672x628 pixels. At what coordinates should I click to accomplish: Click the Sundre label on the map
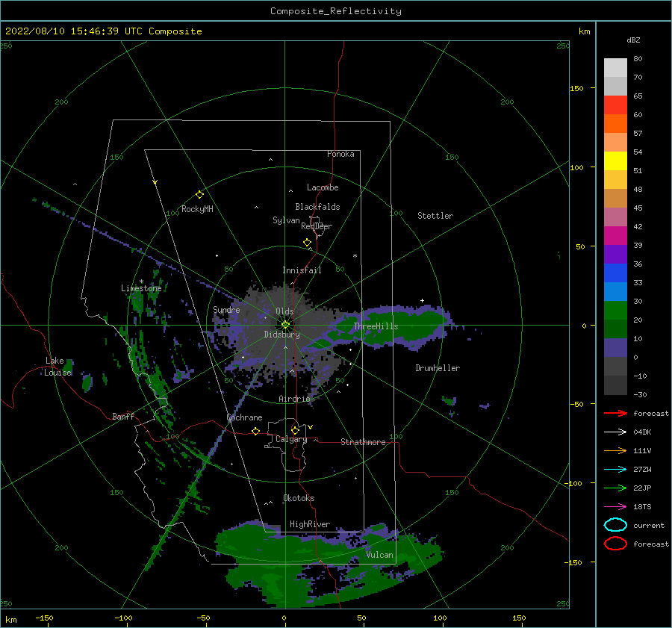pos(226,309)
